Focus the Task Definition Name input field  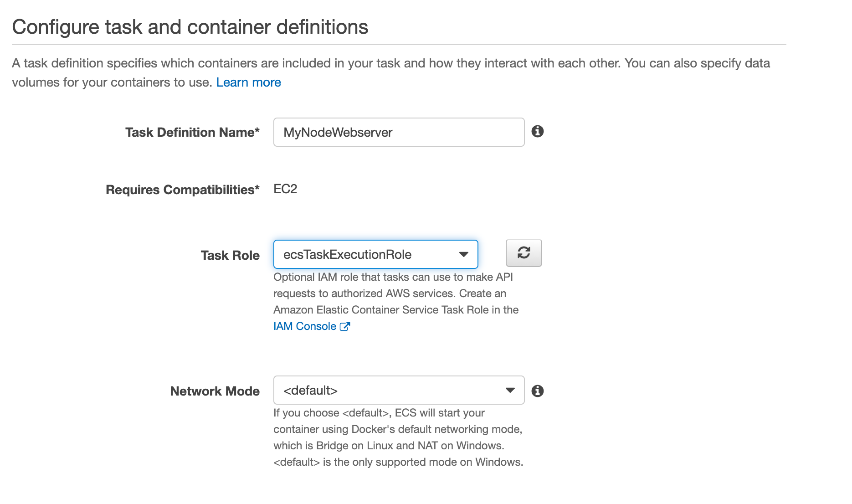coord(399,132)
